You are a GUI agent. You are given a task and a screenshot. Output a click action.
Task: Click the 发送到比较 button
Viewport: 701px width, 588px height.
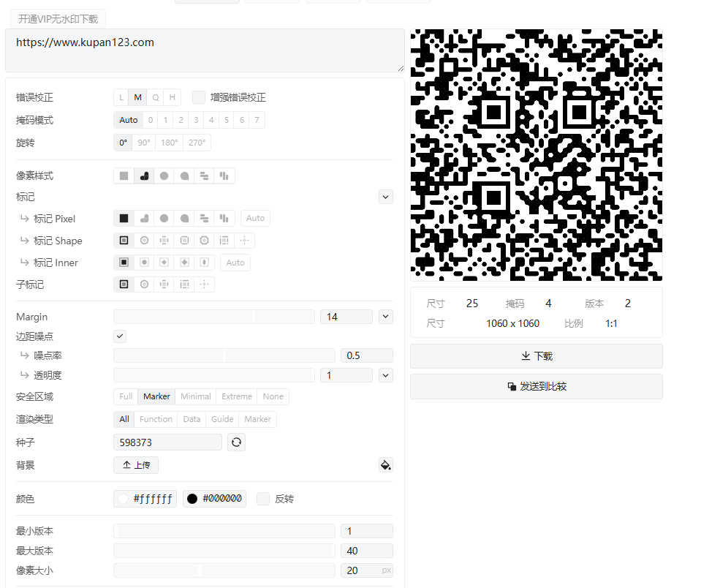click(536, 387)
